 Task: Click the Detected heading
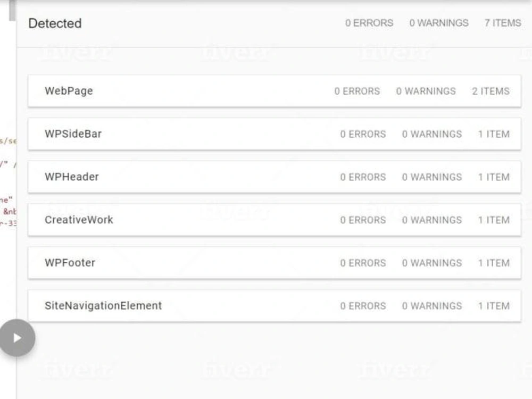point(55,23)
